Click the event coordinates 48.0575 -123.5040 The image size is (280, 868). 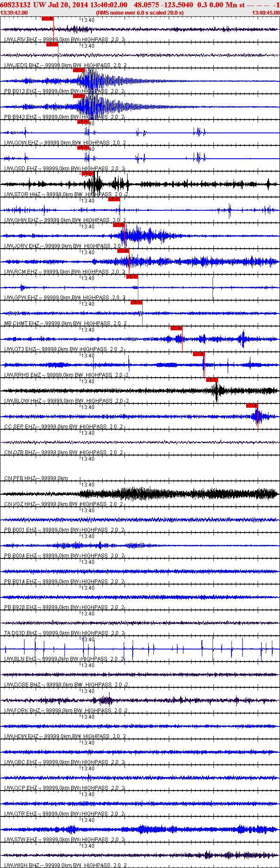click(163, 5)
